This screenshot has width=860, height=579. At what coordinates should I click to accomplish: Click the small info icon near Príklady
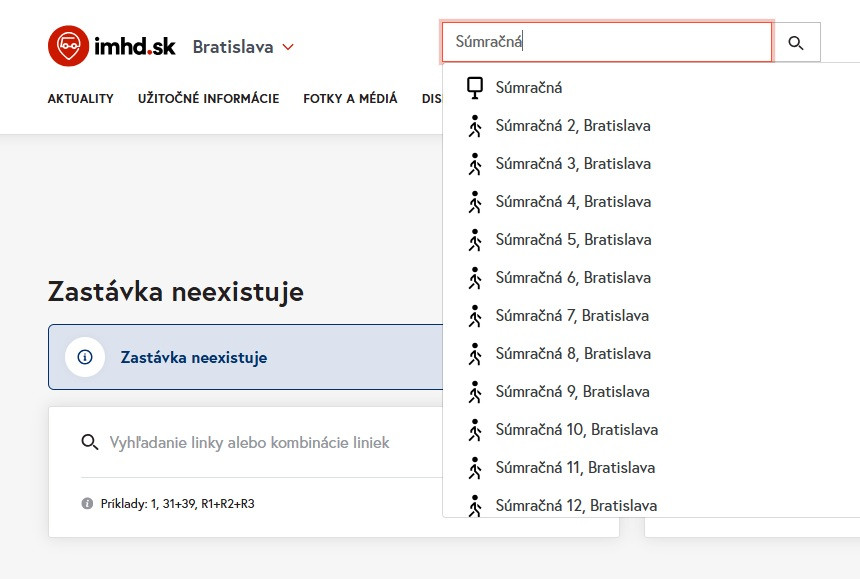[87, 504]
